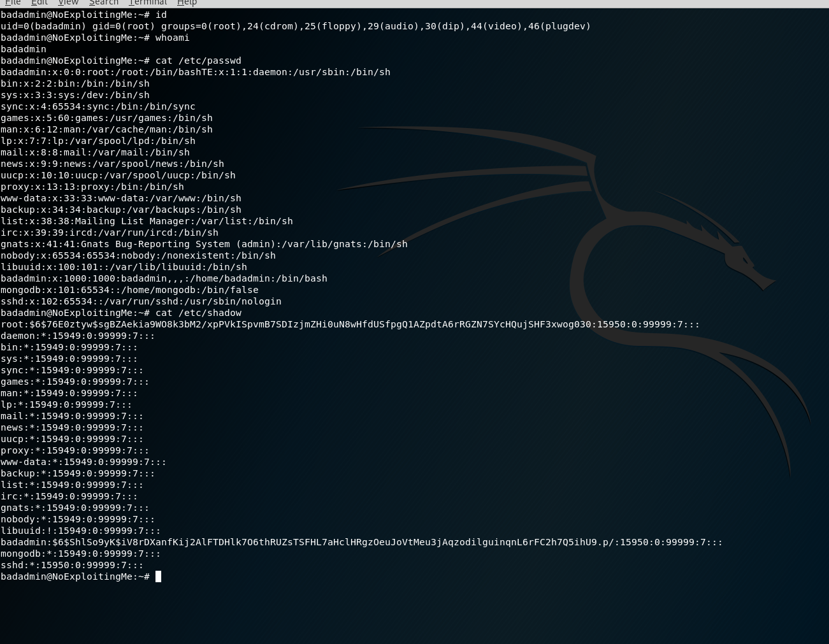829x644 pixels.
Task: Click the sshd entry ending in /usr/sbin/nologin
Action: tap(141, 301)
